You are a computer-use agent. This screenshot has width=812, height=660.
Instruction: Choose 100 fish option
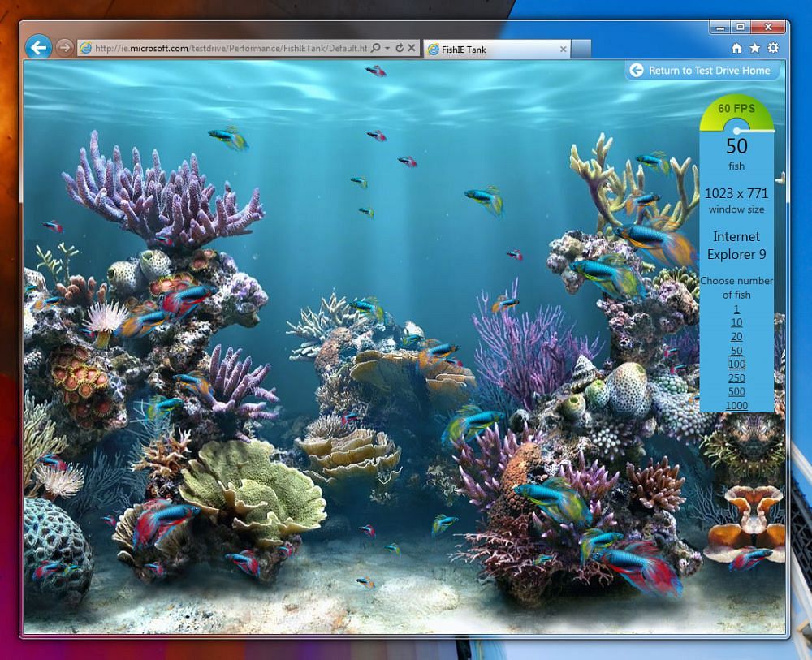tap(736, 364)
